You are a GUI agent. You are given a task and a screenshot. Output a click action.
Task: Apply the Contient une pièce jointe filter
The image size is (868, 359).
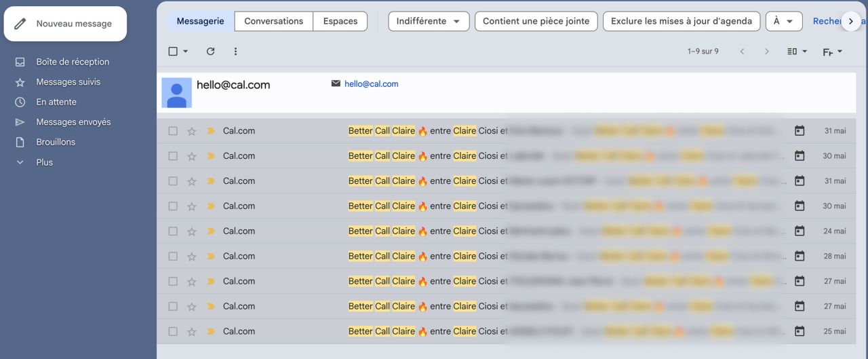536,21
